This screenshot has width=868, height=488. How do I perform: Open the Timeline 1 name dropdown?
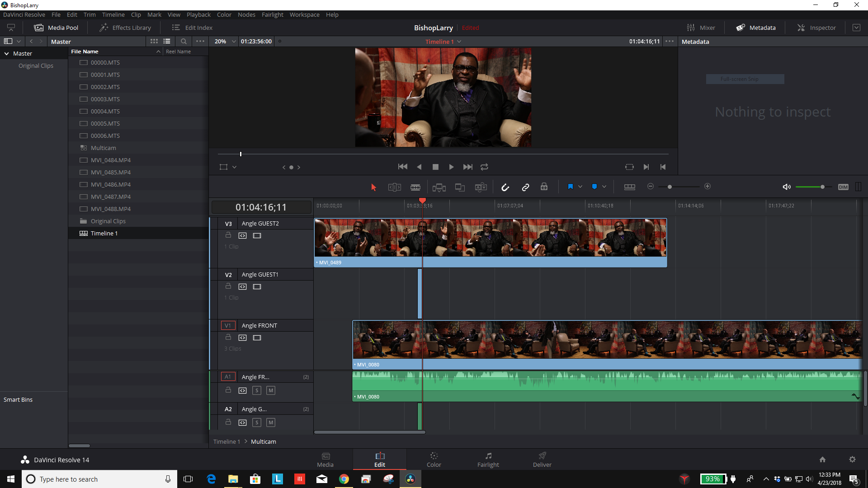click(459, 42)
